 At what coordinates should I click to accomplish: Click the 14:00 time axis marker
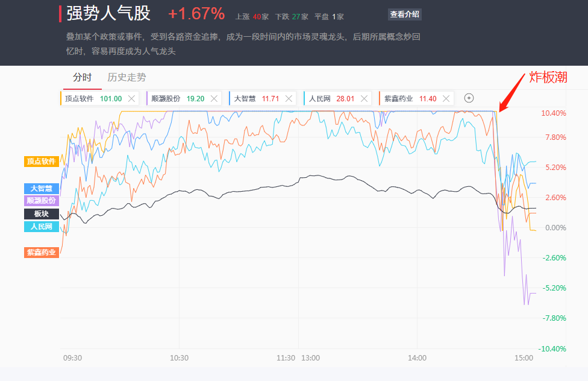[417, 358]
